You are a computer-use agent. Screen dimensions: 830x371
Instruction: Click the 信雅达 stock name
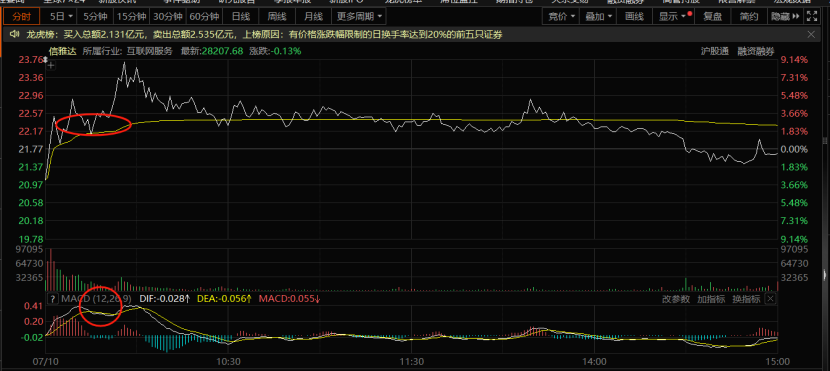(62, 51)
